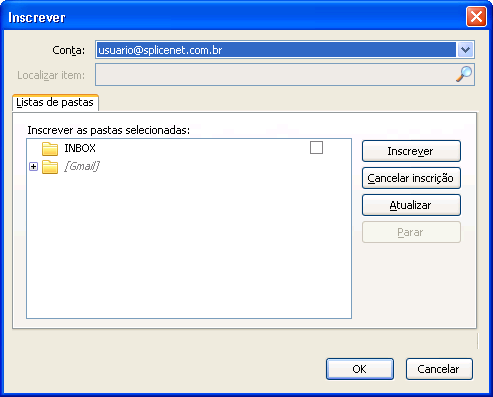Select the [Gmail] folder row
This screenshot has width=493, height=397.
click(x=189, y=166)
